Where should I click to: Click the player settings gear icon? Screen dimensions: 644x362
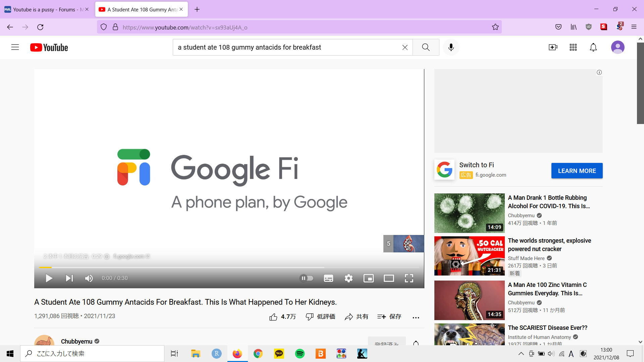click(x=348, y=278)
